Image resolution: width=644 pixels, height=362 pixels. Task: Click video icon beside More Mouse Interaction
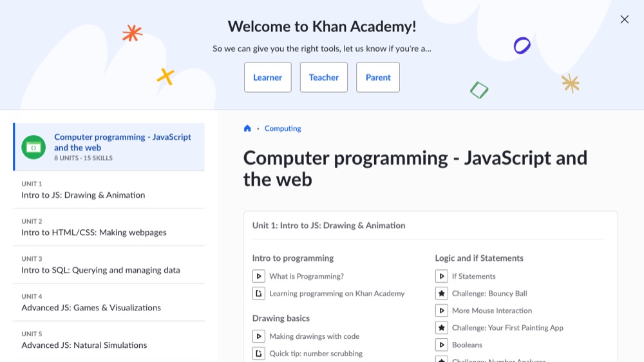pyautogui.click(x=442, y=310)
